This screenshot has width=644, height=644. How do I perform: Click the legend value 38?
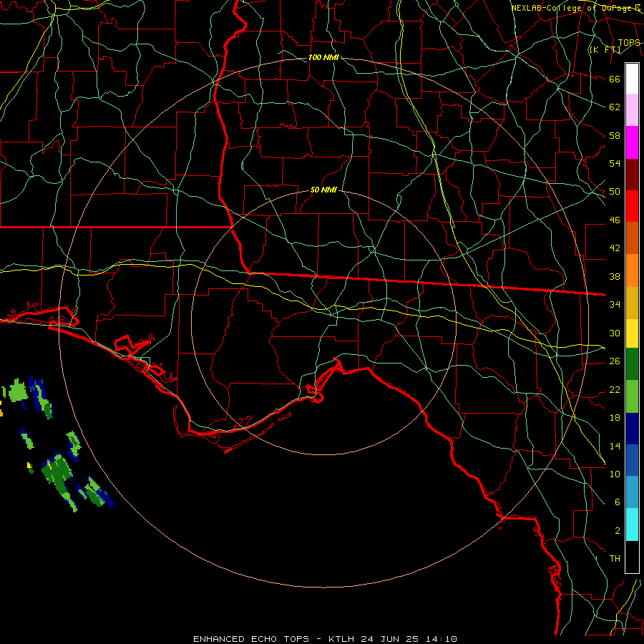pyautogui.click(x=615, y=276)
